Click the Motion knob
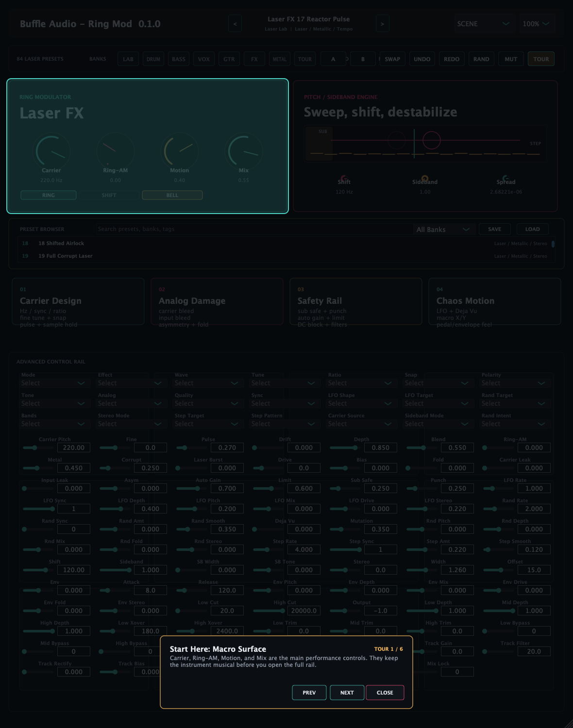Image resolution: width=573 pixels, height=728 pixels. coord(180,151)
